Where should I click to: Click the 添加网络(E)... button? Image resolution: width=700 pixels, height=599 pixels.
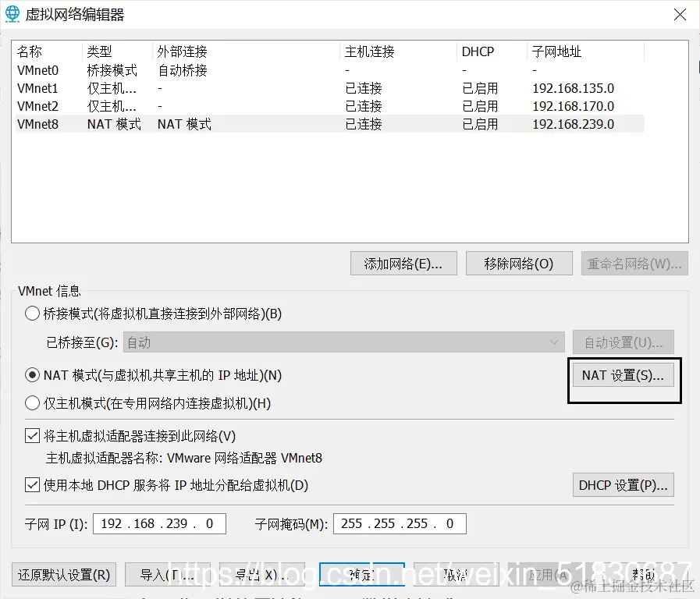tap(403, 264)
